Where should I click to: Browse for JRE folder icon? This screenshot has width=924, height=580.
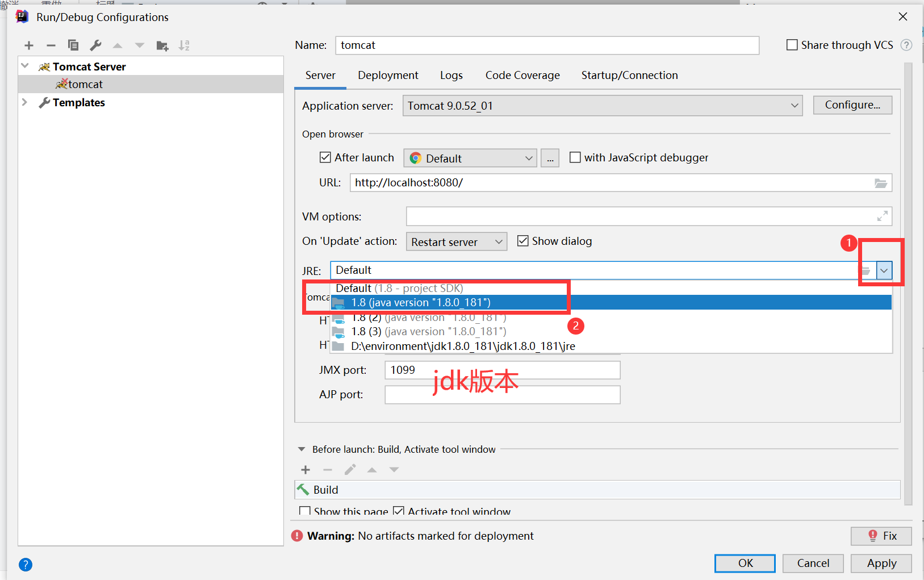866,271
